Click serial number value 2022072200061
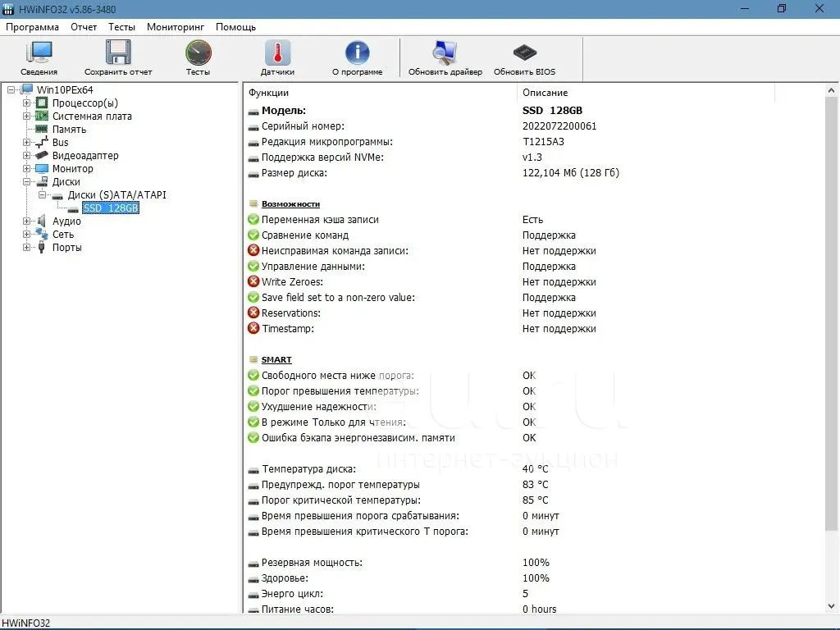The image size is (840, 630). (x=559, y=126)
